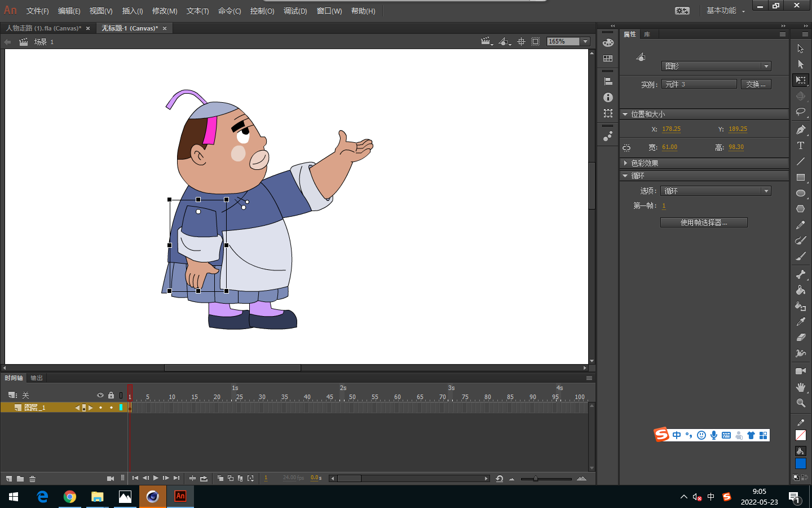
Task: Toggle outline view for 图层_1
Action: (121, 408)
